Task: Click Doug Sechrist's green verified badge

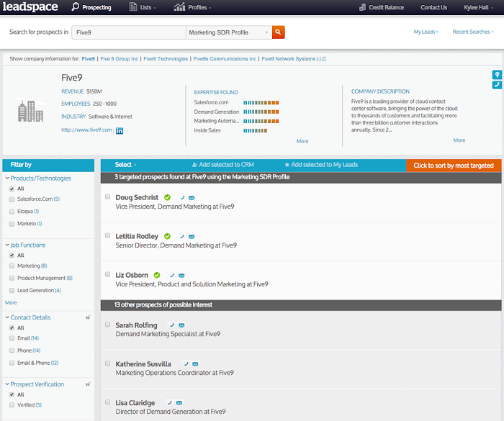Action: 167,197
